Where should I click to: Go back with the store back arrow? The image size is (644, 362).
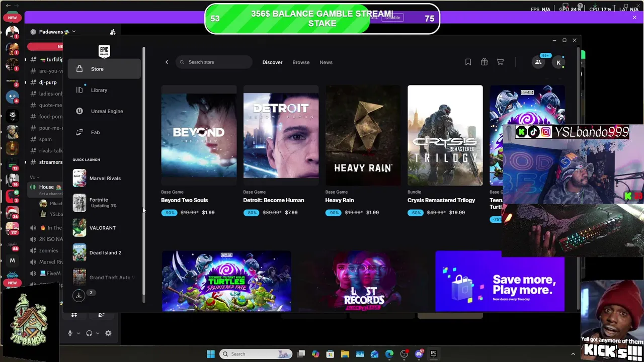coord(167,62)
